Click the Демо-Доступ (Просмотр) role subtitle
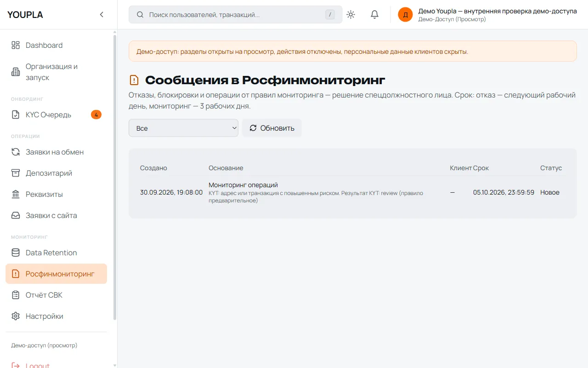This screenshot has width=588, height=368. (452, 19)
